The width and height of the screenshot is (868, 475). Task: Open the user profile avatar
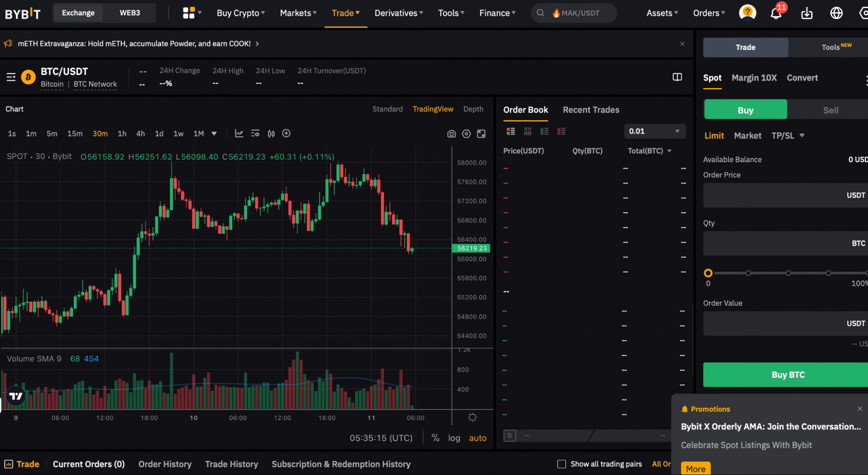pos(747,13)
